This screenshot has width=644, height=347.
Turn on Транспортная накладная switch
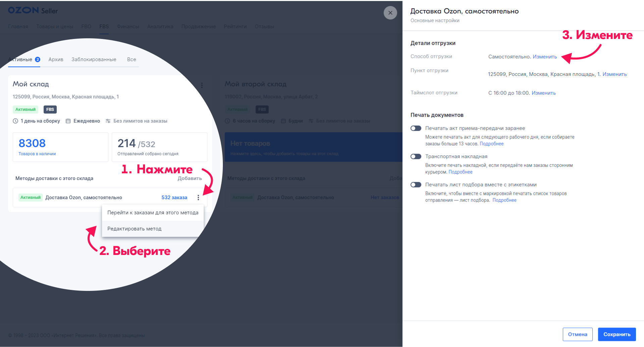pos(416,157)
